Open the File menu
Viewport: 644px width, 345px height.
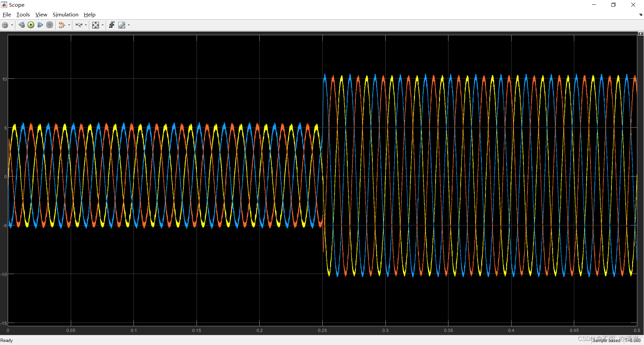[x=7, y=15]
